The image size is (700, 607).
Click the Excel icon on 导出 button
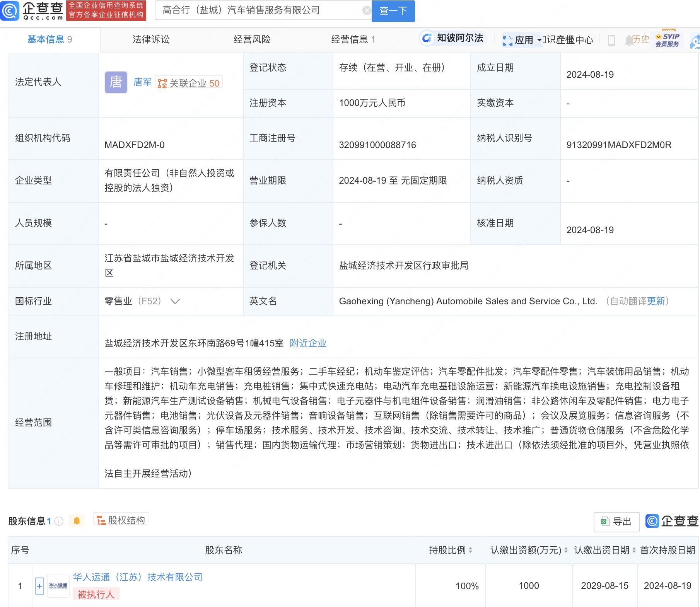pos(605,522)
